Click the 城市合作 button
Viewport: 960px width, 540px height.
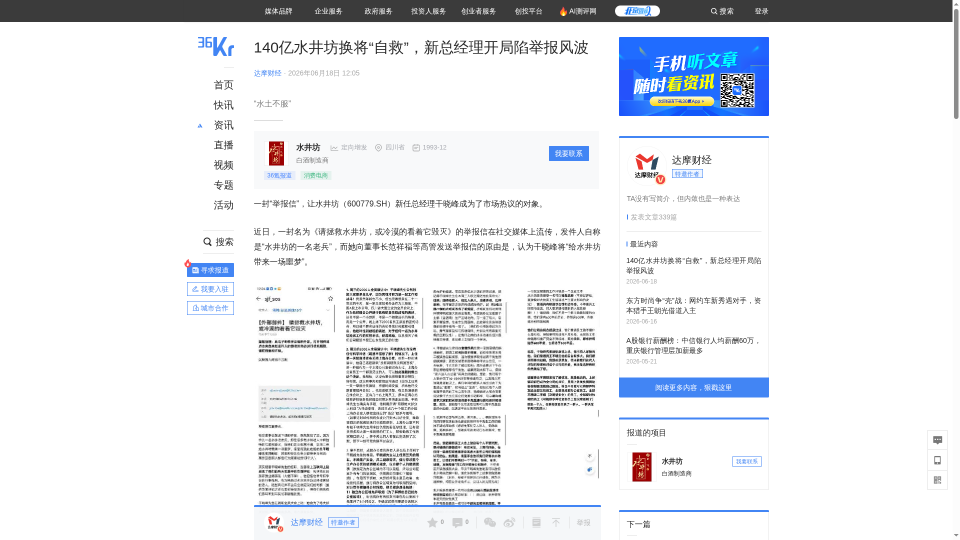[x=211, y=308]
